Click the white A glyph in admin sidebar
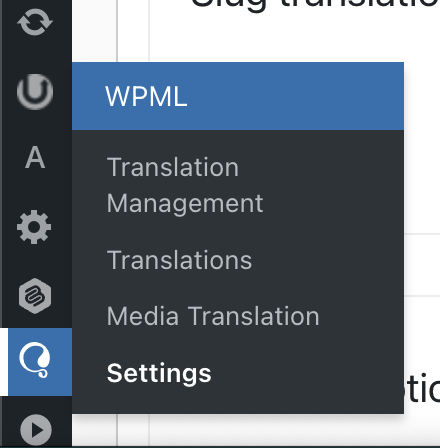The height and width of the screenshot is (448, 440). coord(35,157)
